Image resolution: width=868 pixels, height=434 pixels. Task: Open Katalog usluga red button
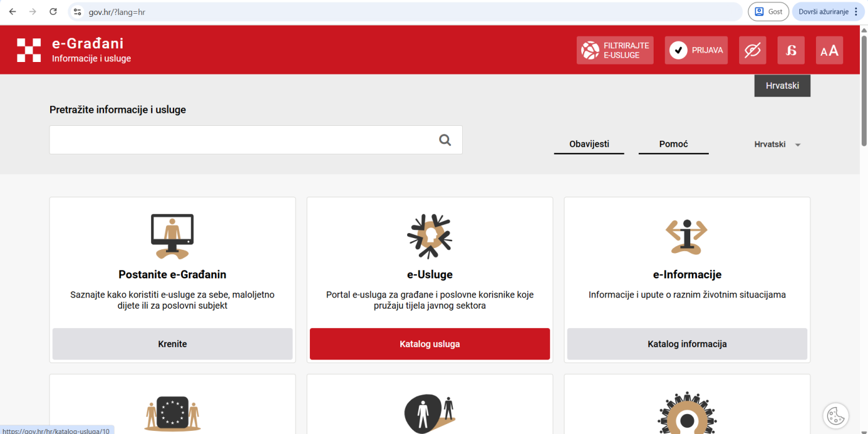[x=430, y=344]
